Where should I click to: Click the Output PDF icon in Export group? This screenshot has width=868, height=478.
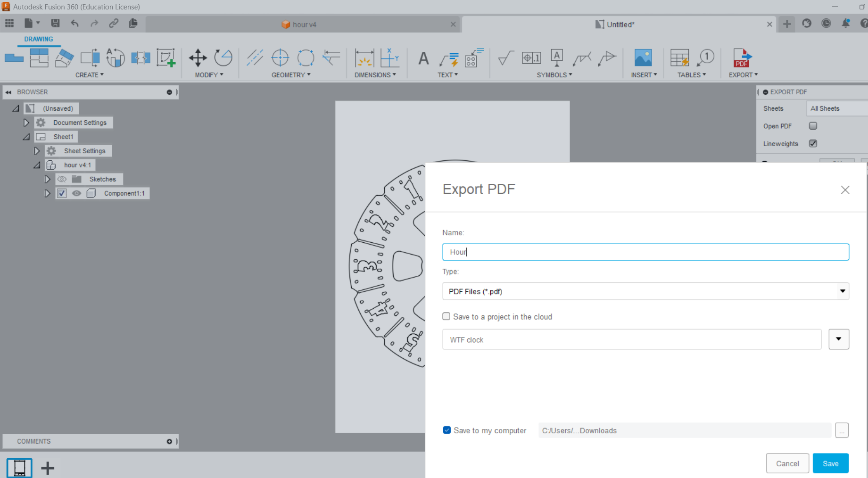[x=742, y=58]
